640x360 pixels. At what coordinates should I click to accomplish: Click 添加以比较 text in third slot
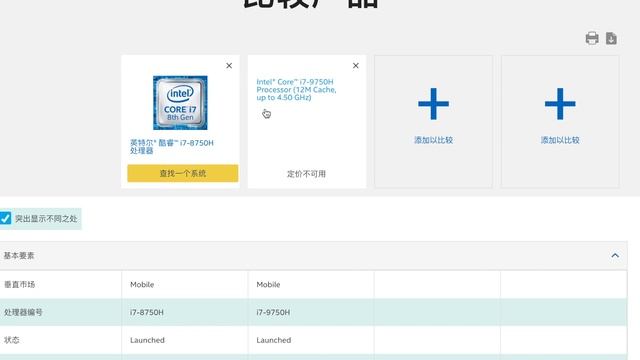tap(433, 140)
